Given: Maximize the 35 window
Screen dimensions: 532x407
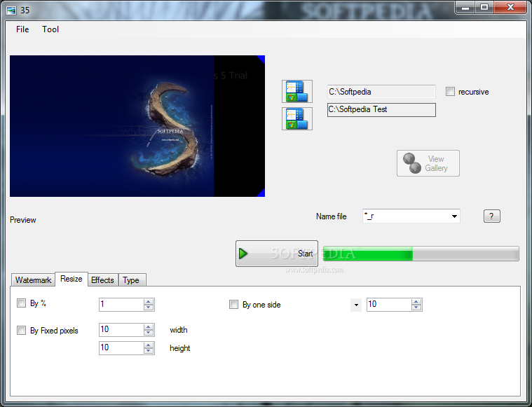Looking at the screenshot, I should click(484, 8).
